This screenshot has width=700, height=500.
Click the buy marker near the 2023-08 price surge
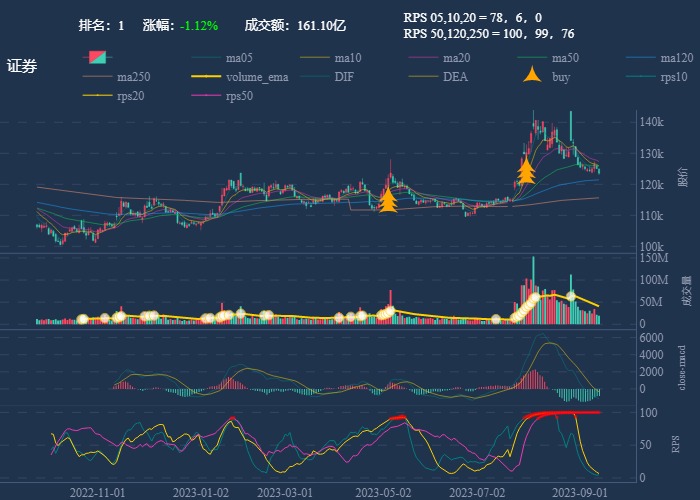[526, 172]
